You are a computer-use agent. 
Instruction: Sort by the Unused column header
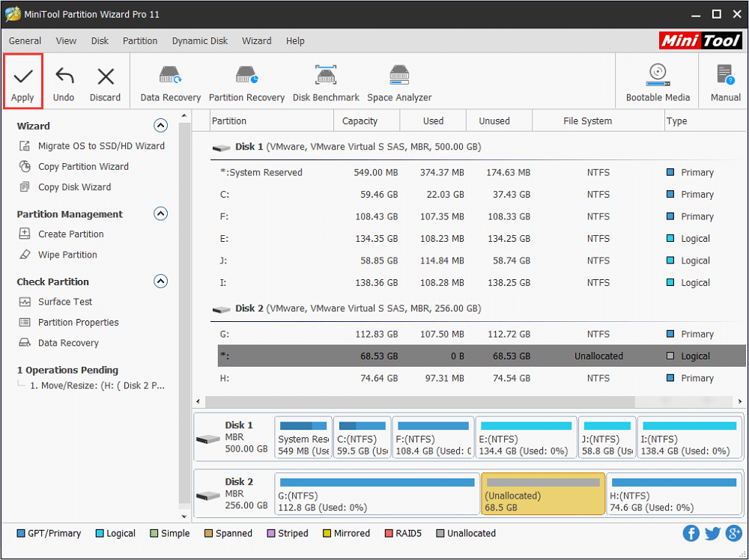(499, 121)
